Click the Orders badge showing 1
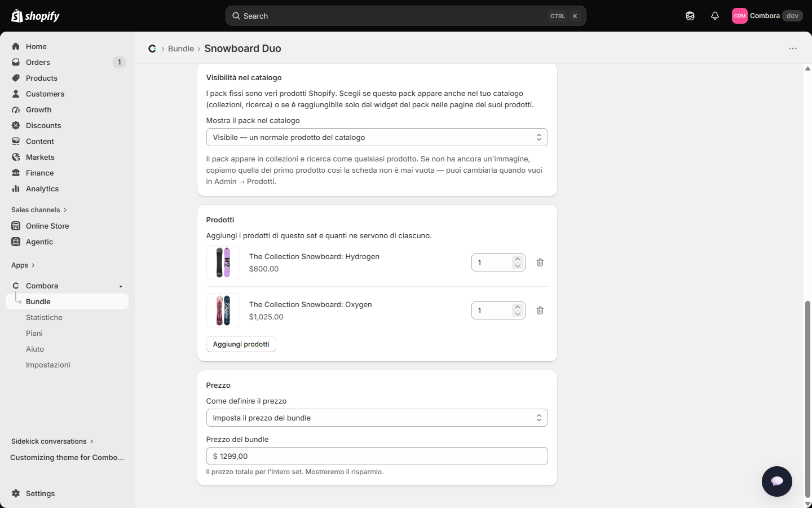This screenshot has width=812, height=508. click(x=120, y=62)
